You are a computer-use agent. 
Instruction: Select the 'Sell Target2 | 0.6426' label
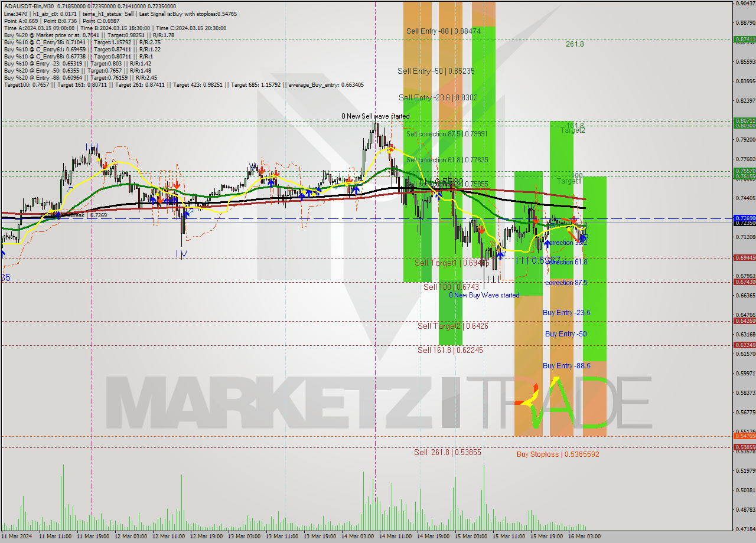(453, 326)
